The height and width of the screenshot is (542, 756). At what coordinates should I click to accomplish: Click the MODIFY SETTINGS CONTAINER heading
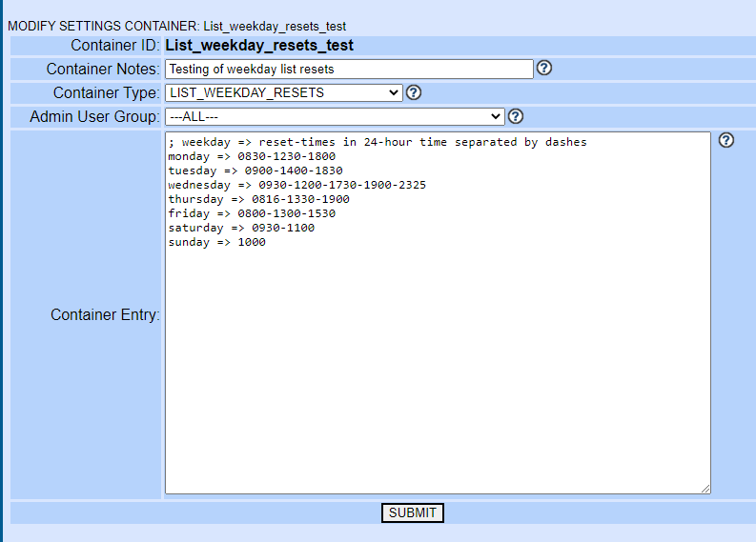tap(177, 26)
